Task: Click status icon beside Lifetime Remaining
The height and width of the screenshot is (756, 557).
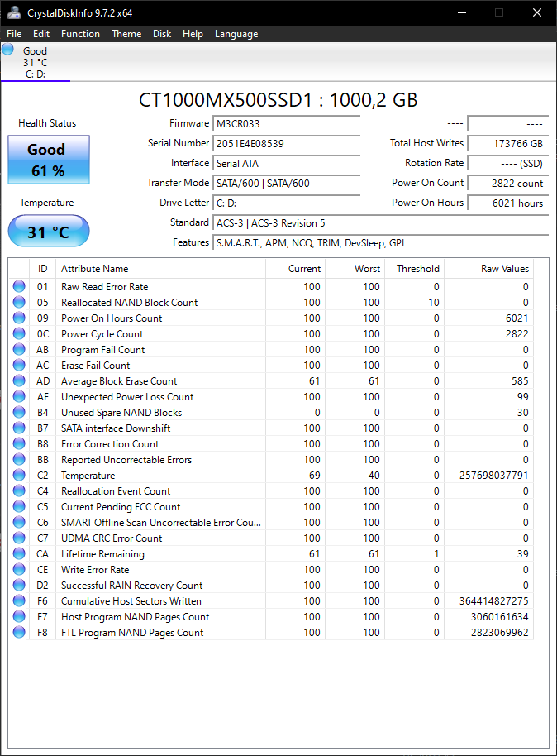Action: tap(19, 554)
